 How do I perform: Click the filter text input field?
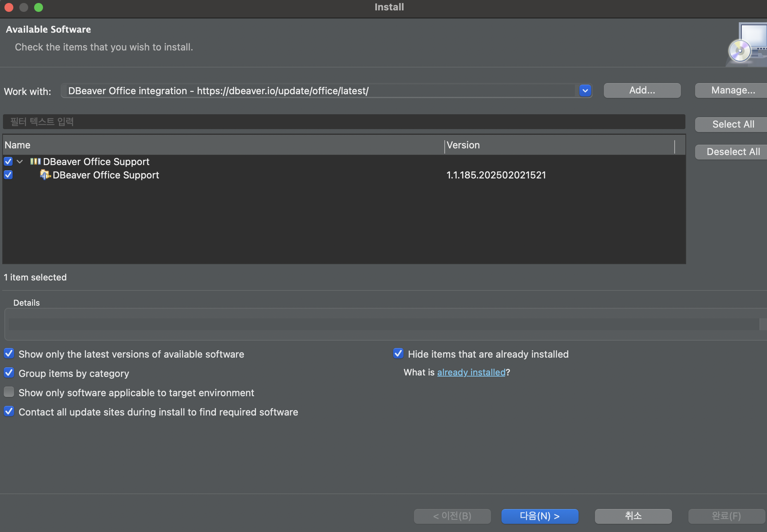(x=343, y=122)
